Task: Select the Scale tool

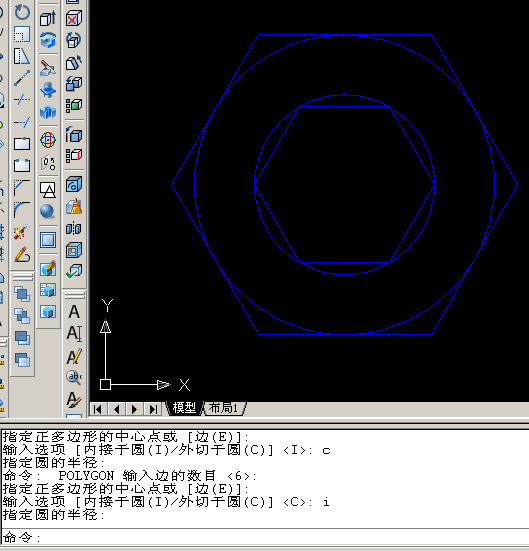Action: tap(22, 34)
